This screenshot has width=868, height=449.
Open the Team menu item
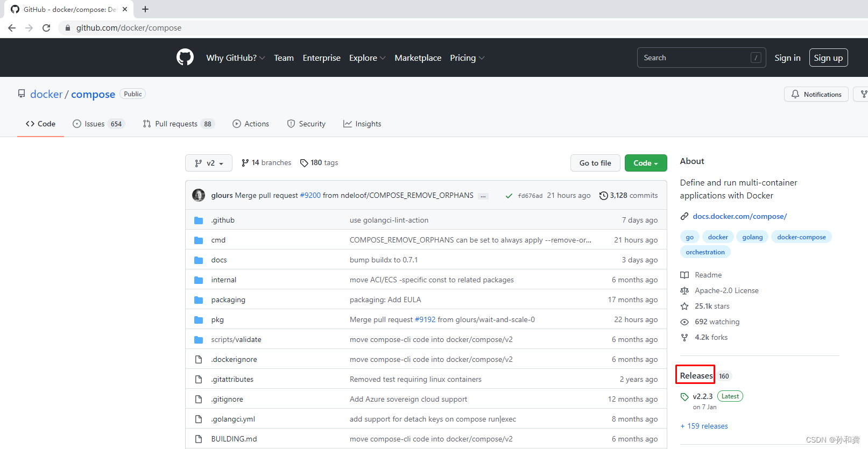(284, 58)
